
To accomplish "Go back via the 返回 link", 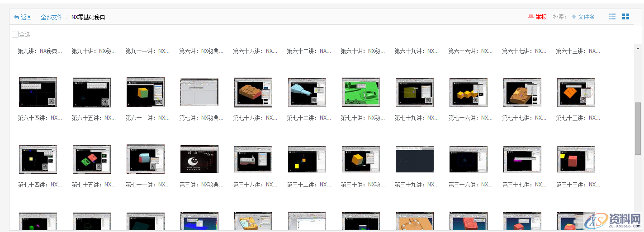I will point(26,17).
